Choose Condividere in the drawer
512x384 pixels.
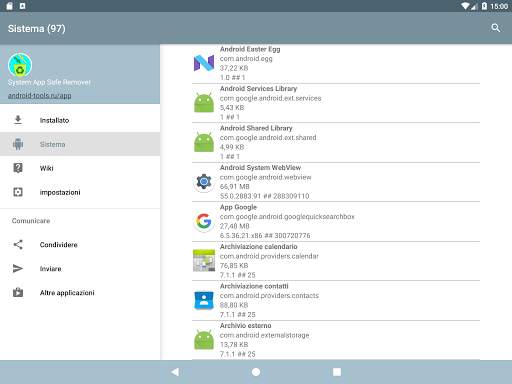click(x=80, y=245)
